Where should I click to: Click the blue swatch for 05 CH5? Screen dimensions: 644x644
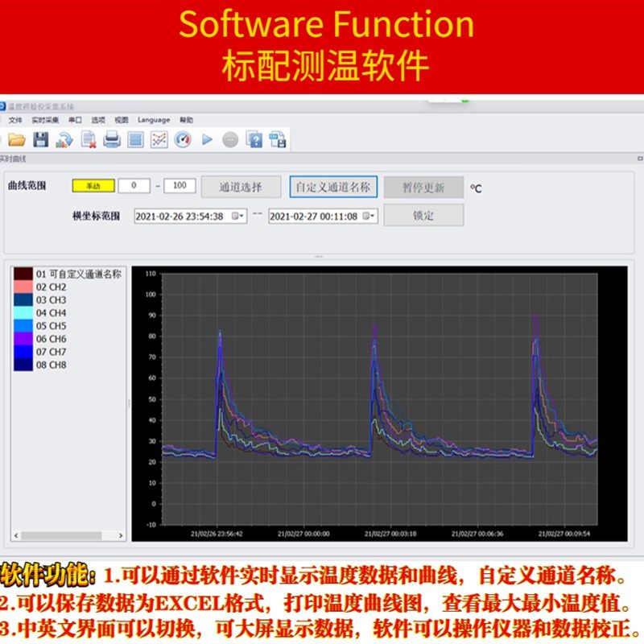pos(23,326)
